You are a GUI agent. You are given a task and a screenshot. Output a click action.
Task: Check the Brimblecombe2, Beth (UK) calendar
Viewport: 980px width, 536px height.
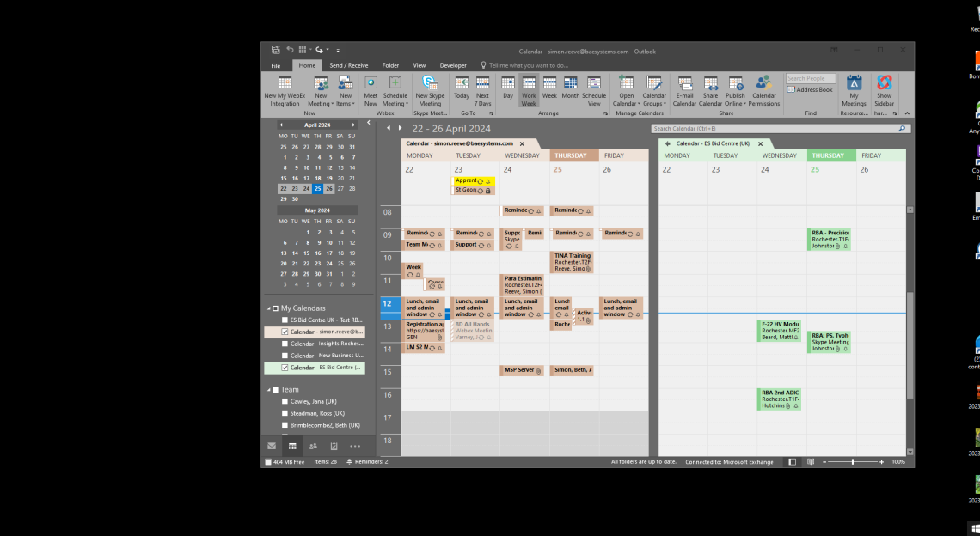pyautogui.click(x=285, y=425)
